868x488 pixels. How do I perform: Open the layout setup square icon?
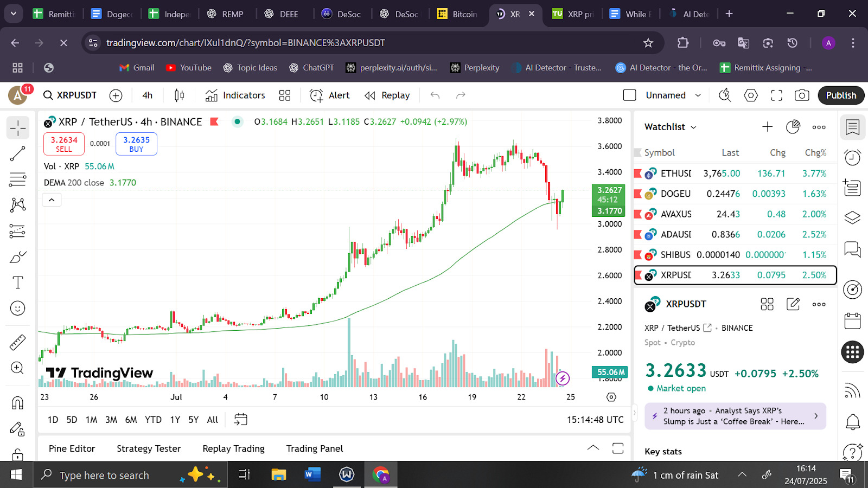pyautogui.click(x=629, y=95)
